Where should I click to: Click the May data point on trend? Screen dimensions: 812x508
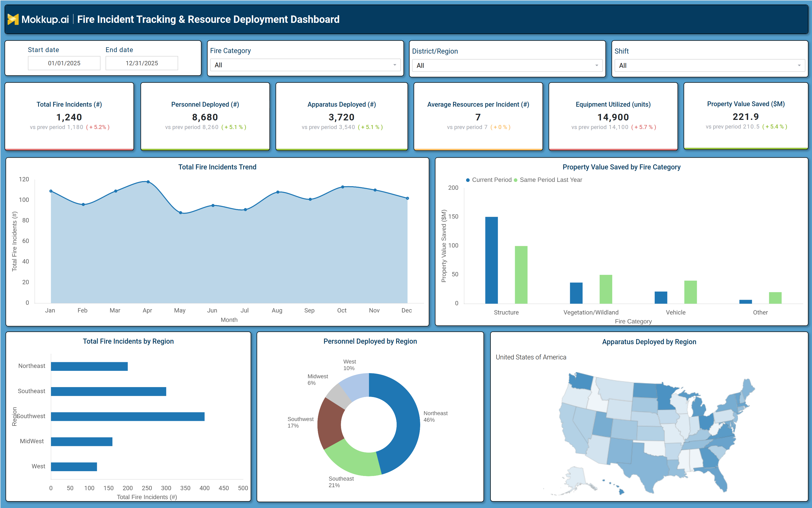(180, 213)
